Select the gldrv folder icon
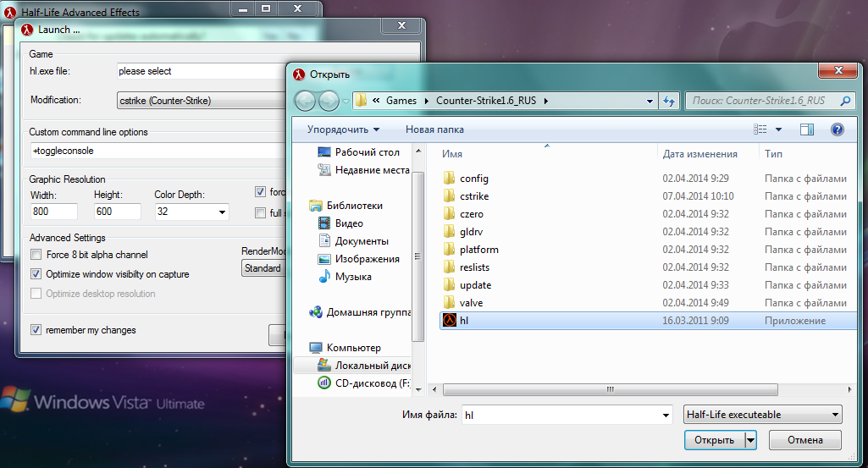The height and width of the screenshot is (468, 868). point(449,231)
